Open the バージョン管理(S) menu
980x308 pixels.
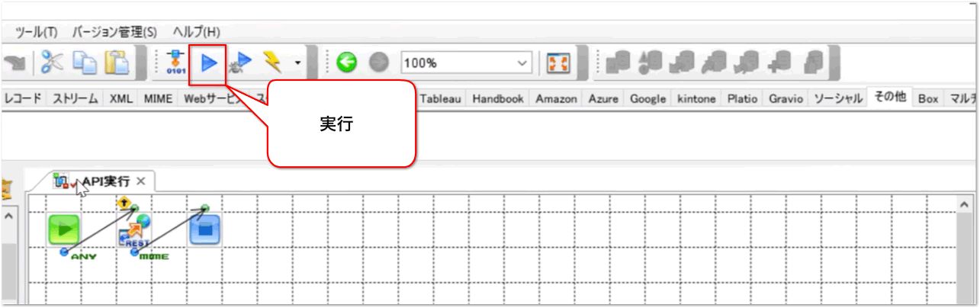[x=114, y=32]
